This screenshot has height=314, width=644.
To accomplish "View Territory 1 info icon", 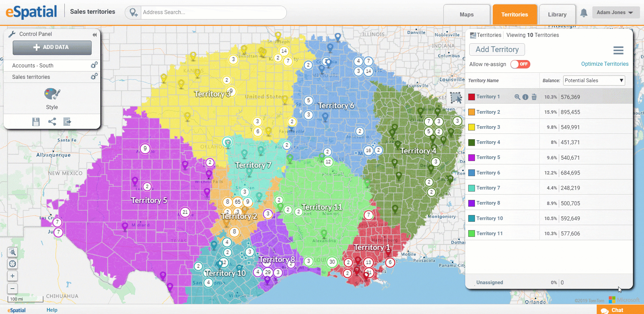I will pyautogui.click(x=526, y=97).
